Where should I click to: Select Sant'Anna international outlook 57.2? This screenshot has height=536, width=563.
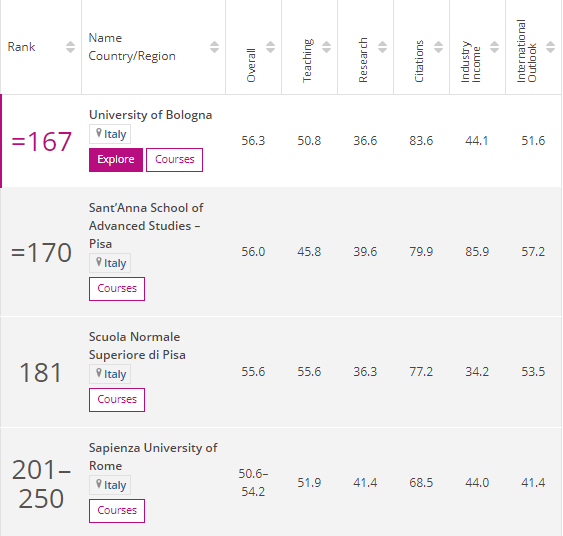533,252
